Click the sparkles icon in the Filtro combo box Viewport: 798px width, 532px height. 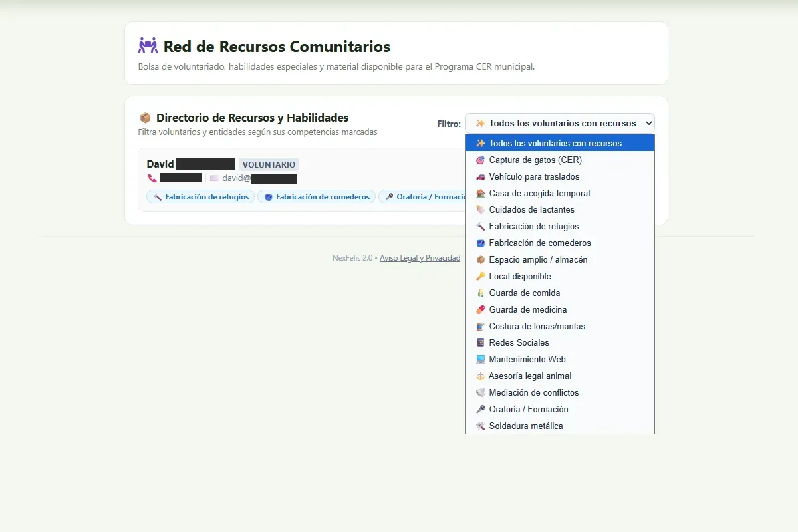click(x=481, y=123)
